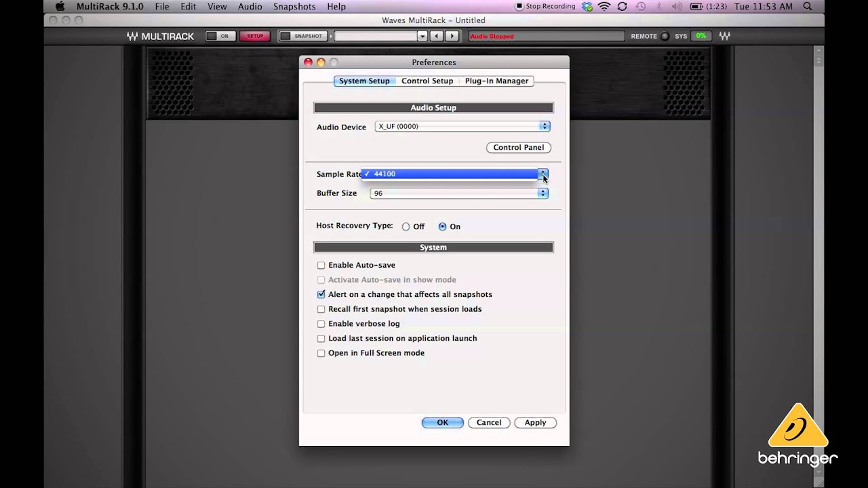
Task: Click the REMOTE indicator light
Action: (x=665, y=36)
